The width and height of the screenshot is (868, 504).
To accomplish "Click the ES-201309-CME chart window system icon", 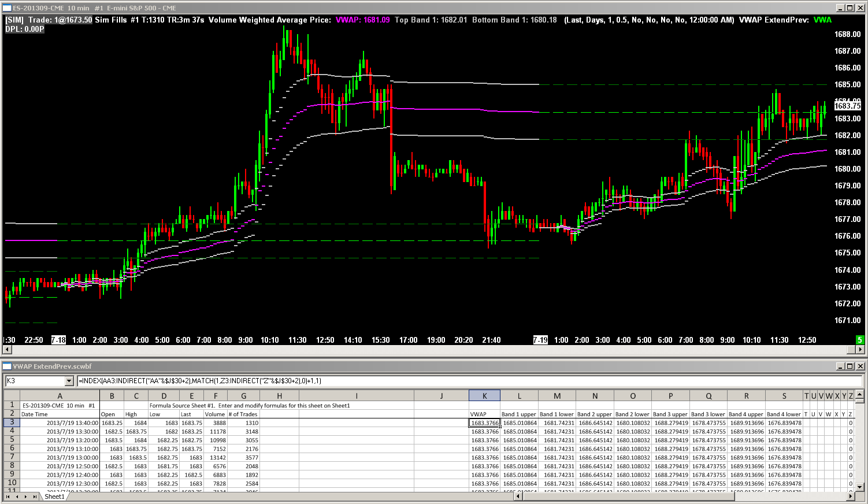I will tap(6, 8).
